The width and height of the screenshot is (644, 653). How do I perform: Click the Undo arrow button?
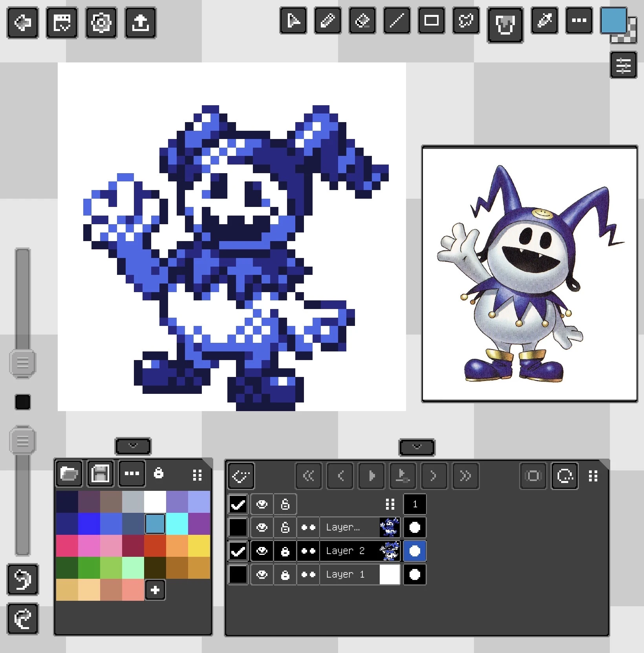pyautogui.click(x=23, y=579)
